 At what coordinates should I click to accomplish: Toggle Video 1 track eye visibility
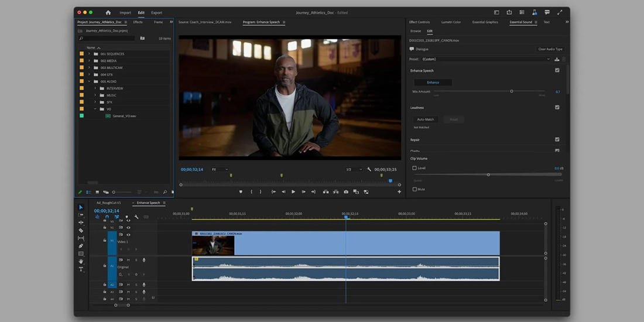(x=128, y=235)
